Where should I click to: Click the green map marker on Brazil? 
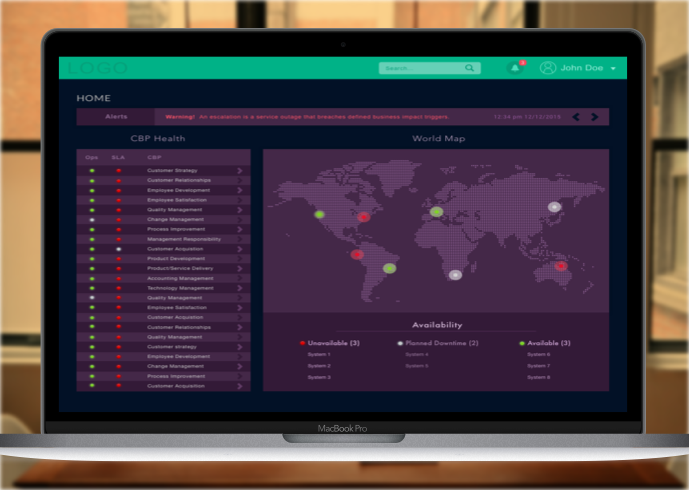389,268
